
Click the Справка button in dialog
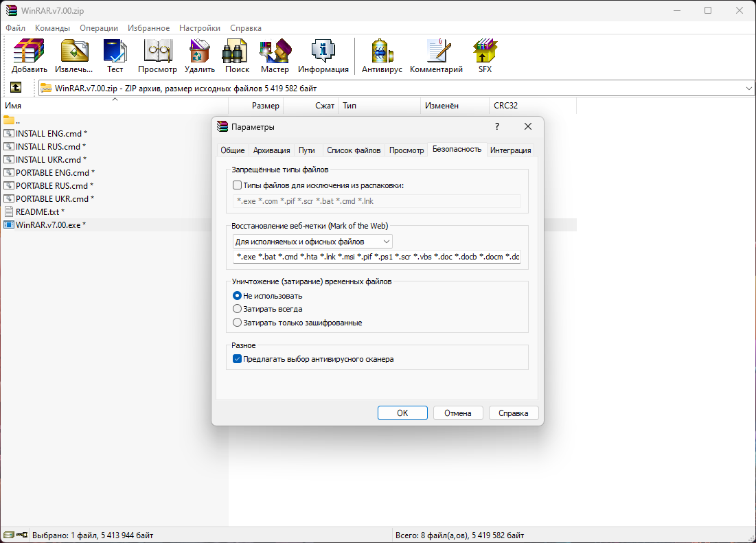coord(513,413)
